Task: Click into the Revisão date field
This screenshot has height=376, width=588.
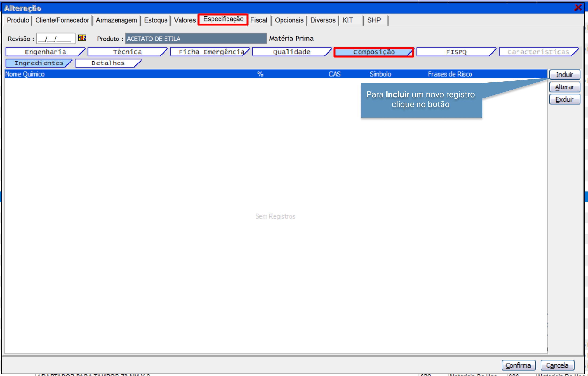Action: pyautogui.click(x=55, y=39)
